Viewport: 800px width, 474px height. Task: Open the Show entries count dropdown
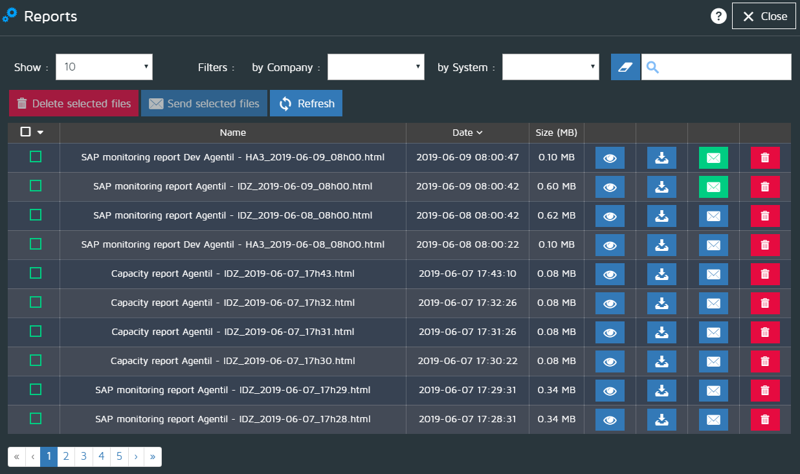pyautogui.click(x=104, y=67)
